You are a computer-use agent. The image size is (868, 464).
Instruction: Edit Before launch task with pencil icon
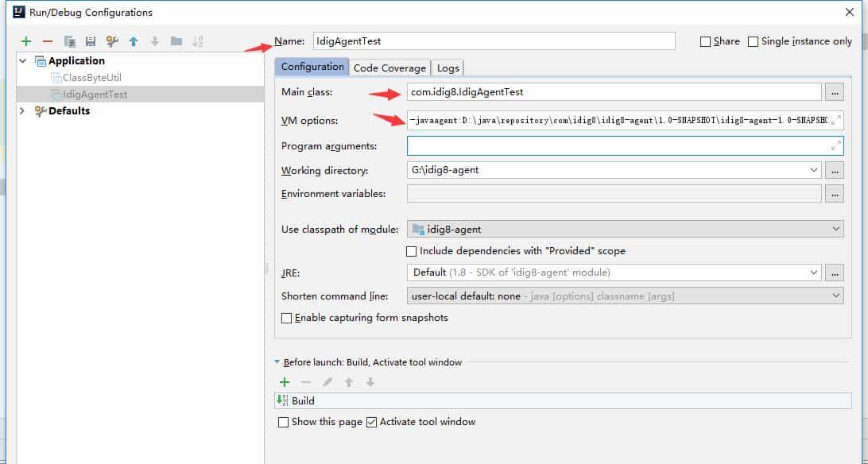pos(327,382)
